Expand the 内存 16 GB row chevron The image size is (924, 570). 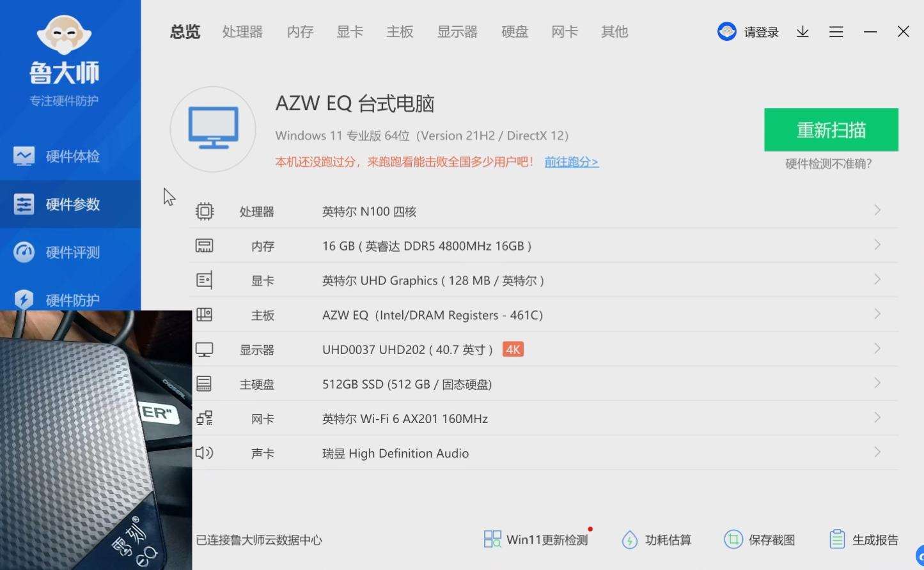point(877,245)
